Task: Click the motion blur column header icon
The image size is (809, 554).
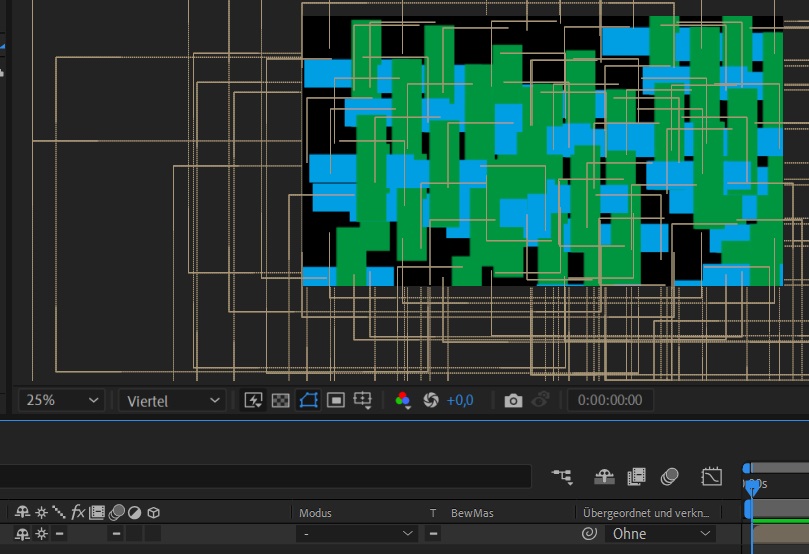Action: coord(117,512)
